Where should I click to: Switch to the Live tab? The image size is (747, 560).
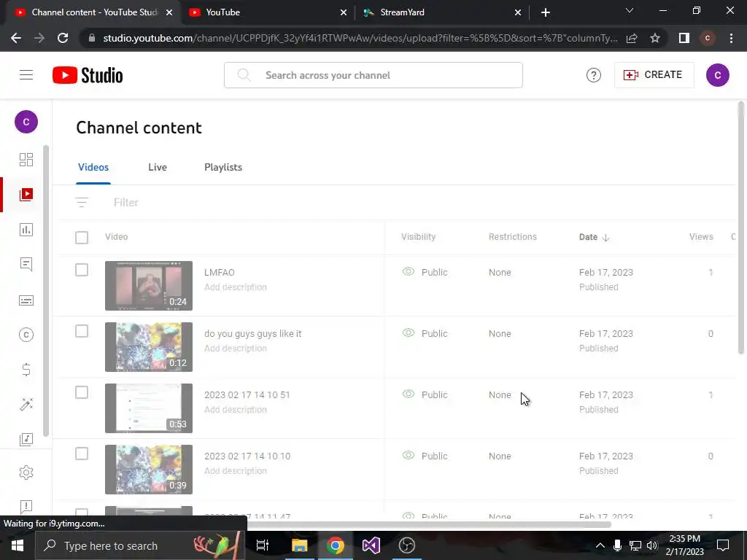pyautogui.click(x=158, y=167)
